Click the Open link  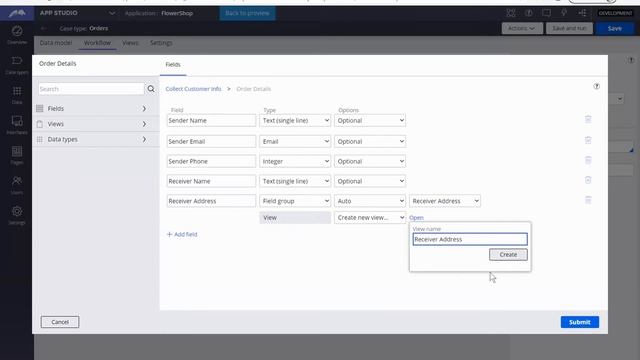click(416, 218)
